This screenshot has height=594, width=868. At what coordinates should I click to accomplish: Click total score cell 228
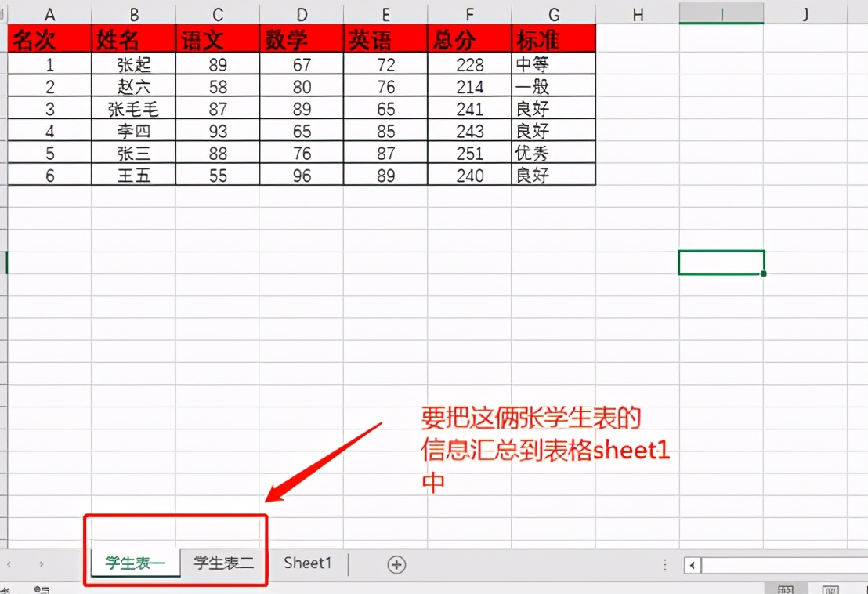469,63
